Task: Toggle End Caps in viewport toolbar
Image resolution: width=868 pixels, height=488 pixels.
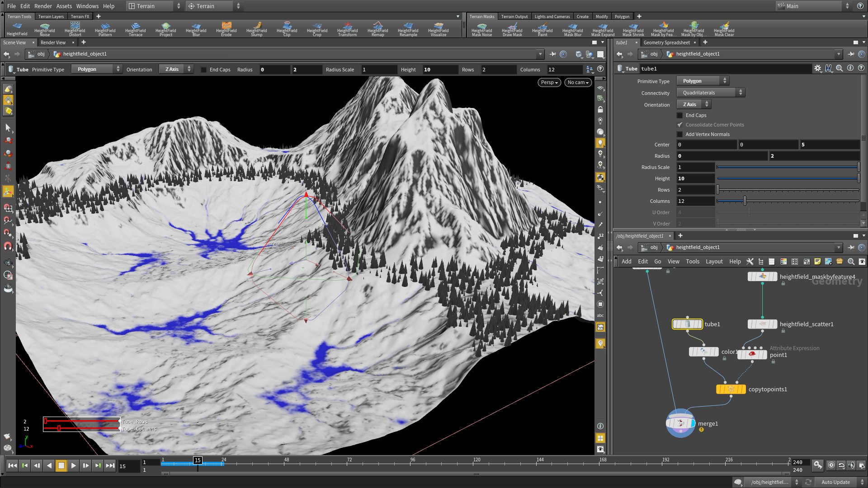Action: pos(204,70)
